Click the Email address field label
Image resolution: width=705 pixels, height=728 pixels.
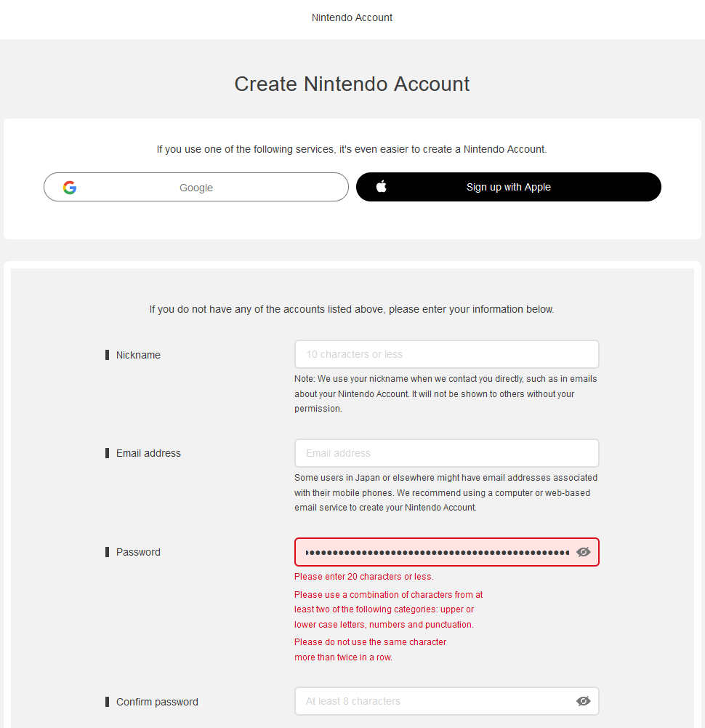pos(148,453)
